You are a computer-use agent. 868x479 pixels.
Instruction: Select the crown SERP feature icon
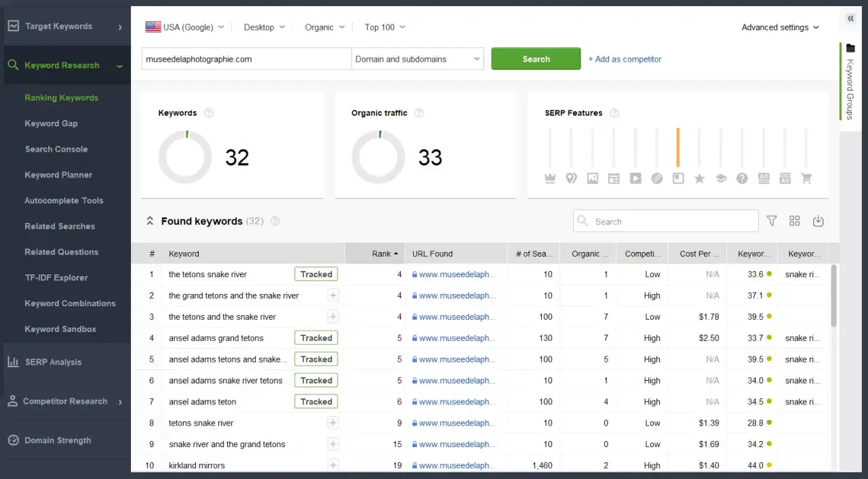(550, 178)
